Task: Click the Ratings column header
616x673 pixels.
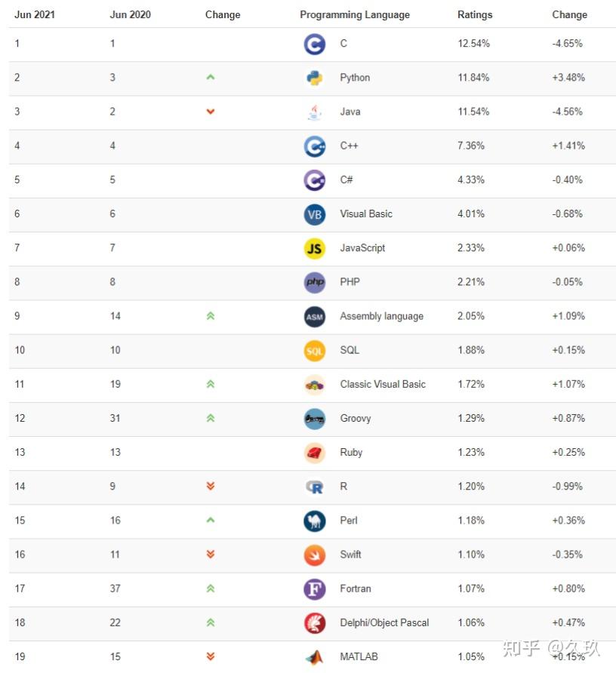Action: tap(475, 14)
